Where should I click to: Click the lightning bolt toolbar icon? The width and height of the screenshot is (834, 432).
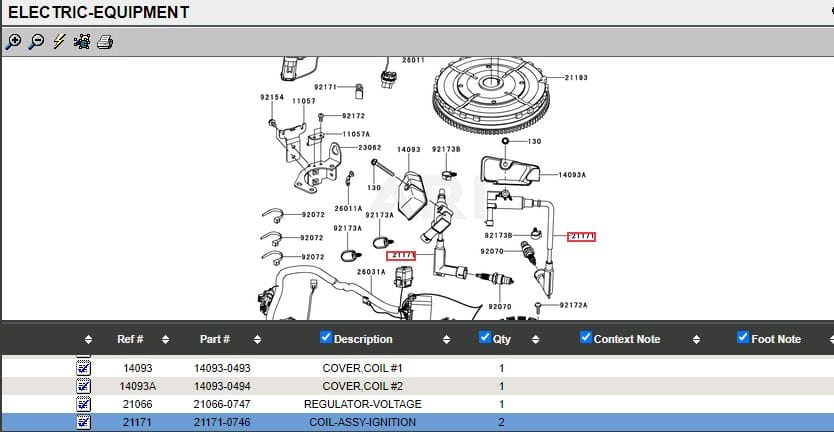point(59,42)
